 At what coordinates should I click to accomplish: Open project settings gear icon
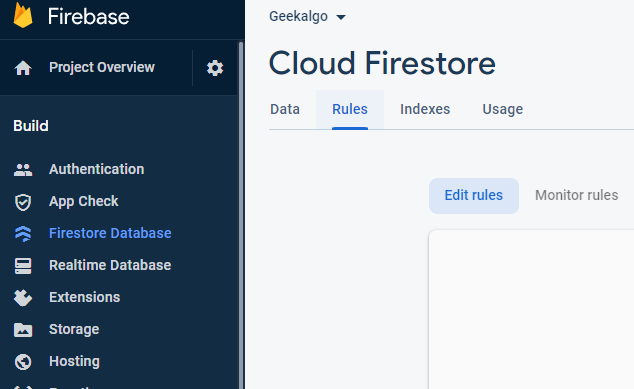coord(215,68)
